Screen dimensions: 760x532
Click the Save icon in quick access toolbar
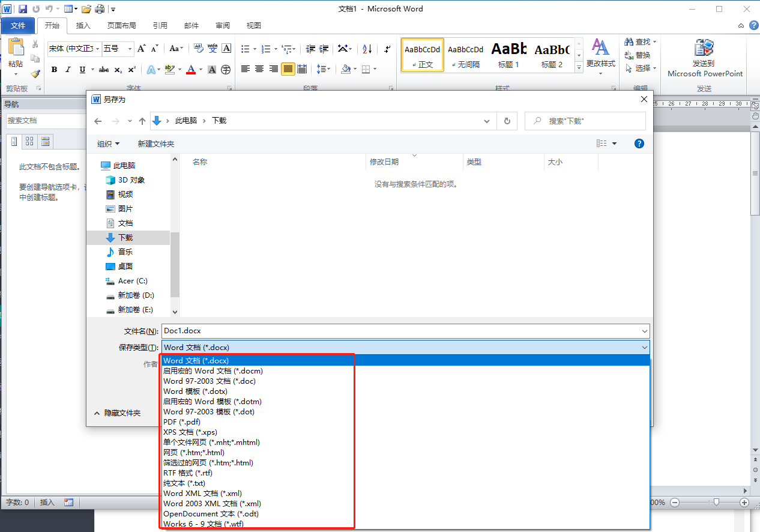[23, 9]
